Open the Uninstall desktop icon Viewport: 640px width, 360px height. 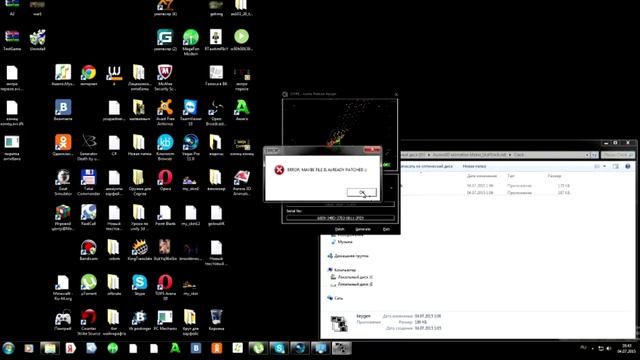[38, 40]
